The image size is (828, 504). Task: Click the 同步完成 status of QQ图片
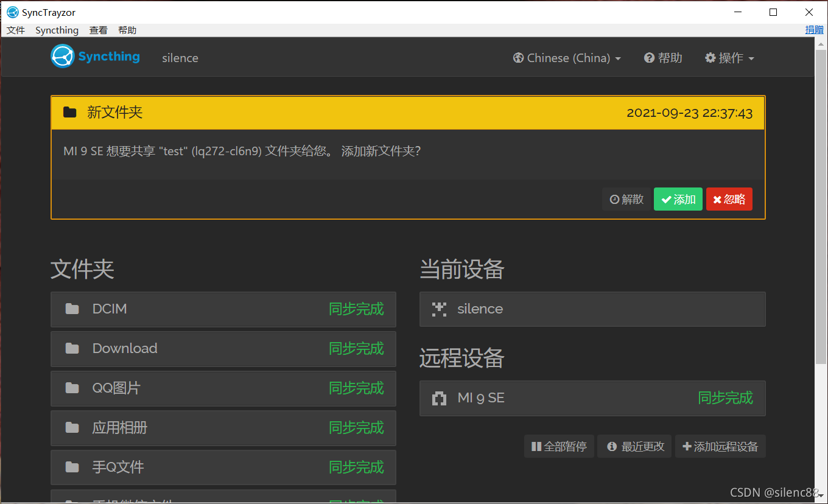click(356, 388)
